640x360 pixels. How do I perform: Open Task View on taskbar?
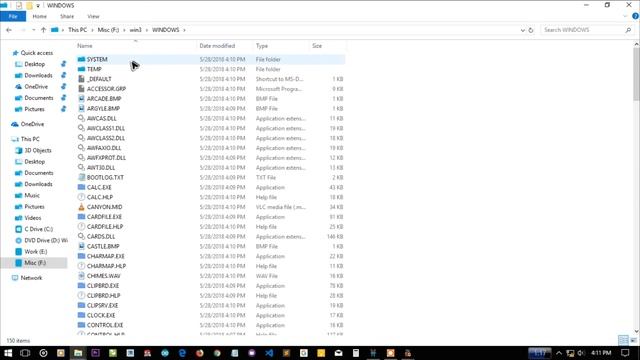[x=25, y=353]
